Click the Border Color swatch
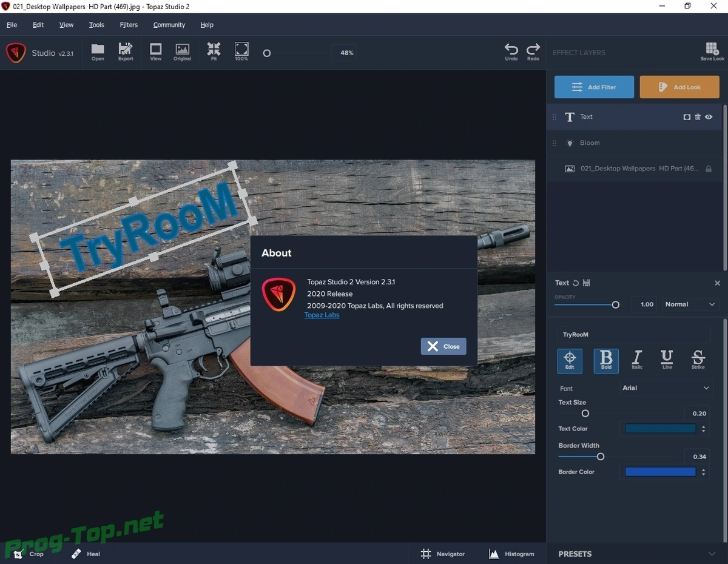 click(660, 472)
